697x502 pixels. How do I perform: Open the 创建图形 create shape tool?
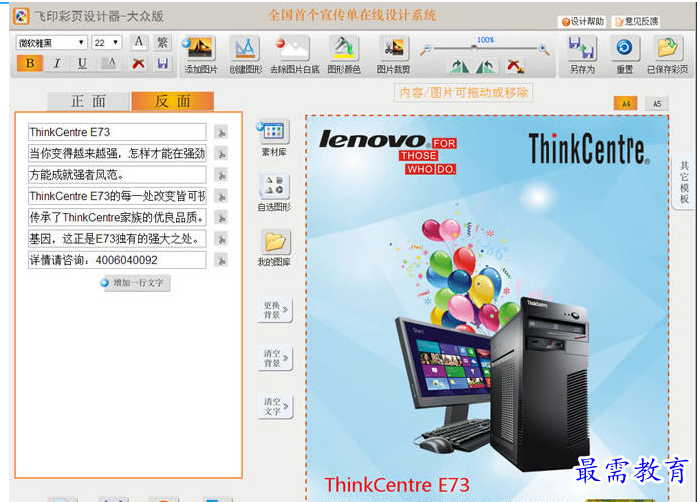point(244,48)
